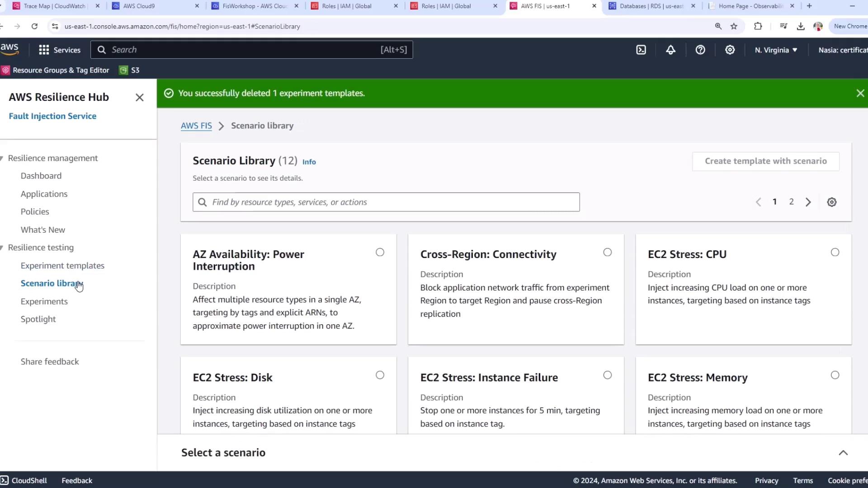Open the N. Virginia region dropdown
Viewport: 868px width, 488px height.
[776, 50]
